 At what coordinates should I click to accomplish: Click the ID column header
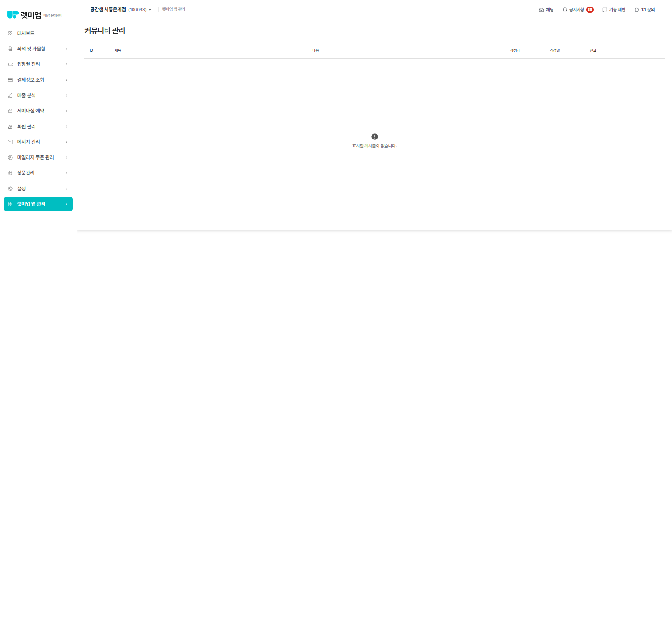click(91, 50)
